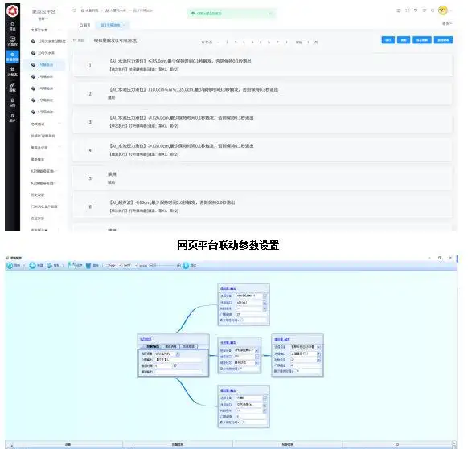
Task: Click the 返回 back link
Action: coord(79,40)
